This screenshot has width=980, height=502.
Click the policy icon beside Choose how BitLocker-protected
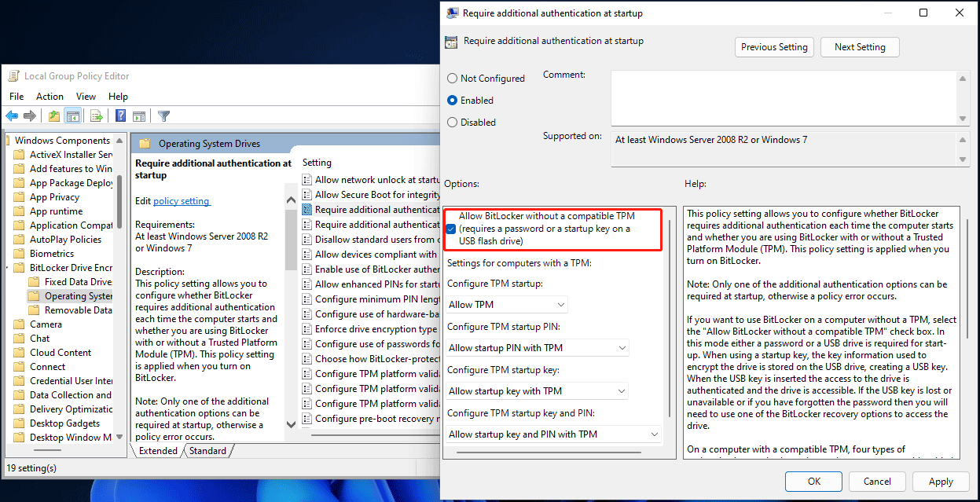coord(307,359)
